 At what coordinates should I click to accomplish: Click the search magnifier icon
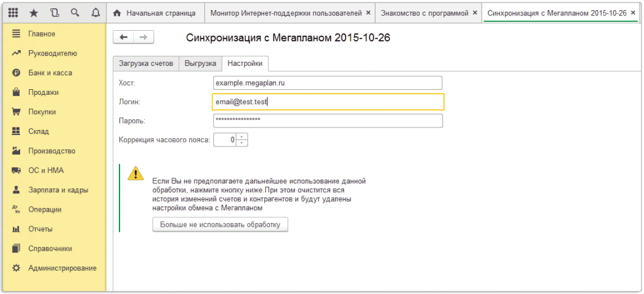[x=75, y=13]
